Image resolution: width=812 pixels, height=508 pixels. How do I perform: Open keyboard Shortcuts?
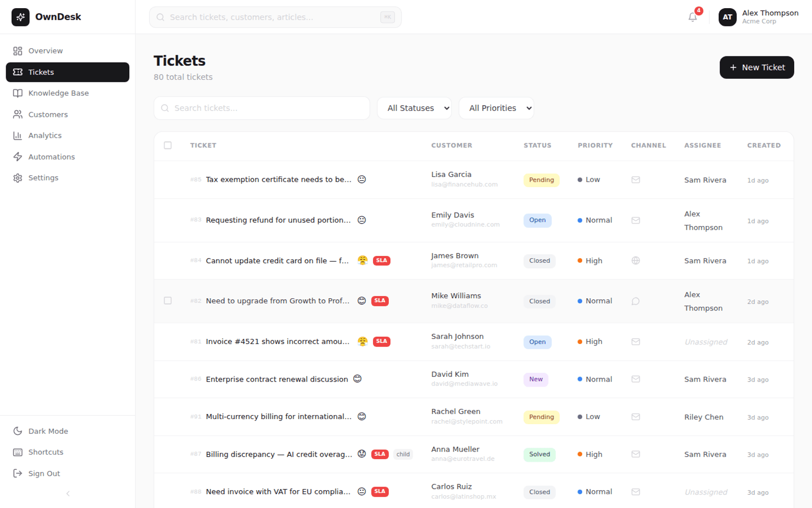click(67, 452)
